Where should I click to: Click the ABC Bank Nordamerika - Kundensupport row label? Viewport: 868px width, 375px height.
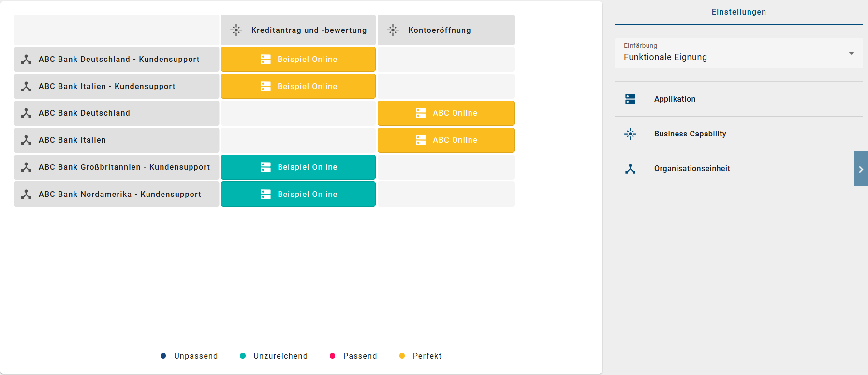pos(120,194)
